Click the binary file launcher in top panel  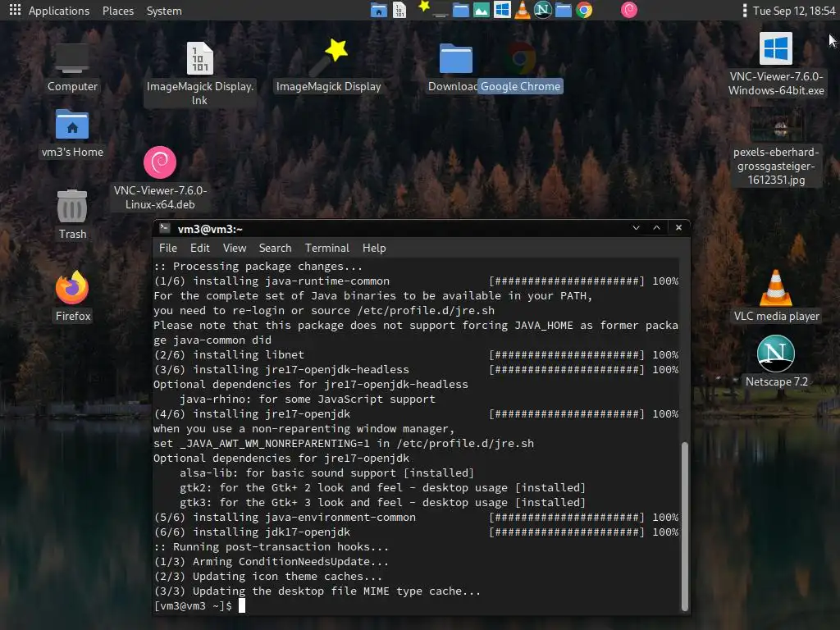[399, 10]
